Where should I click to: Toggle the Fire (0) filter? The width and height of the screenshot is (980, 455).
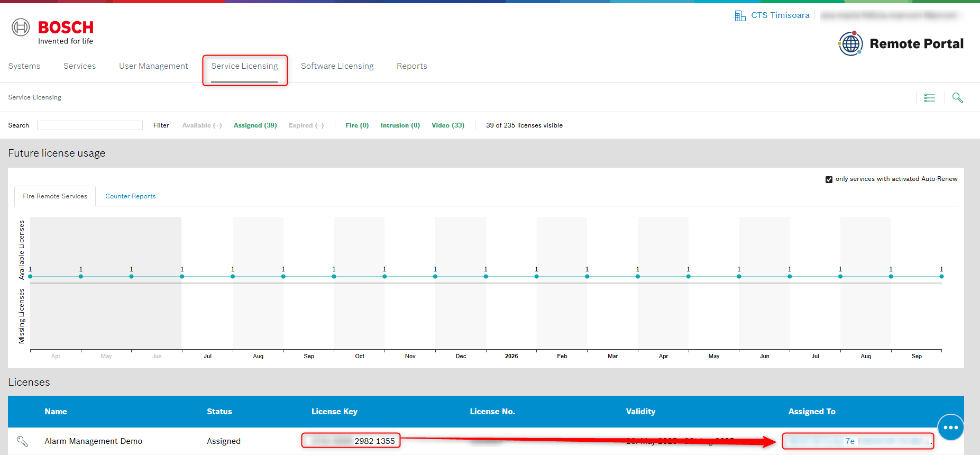(357, 125)
